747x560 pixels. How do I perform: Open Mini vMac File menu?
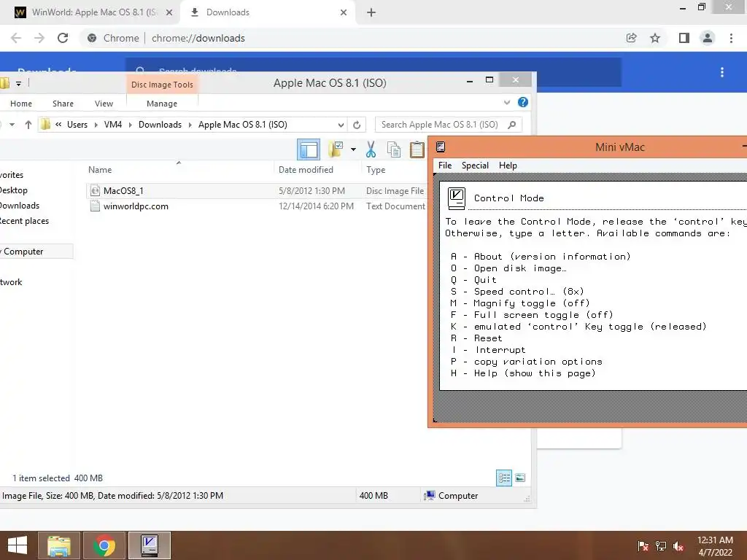coord(445,166)
